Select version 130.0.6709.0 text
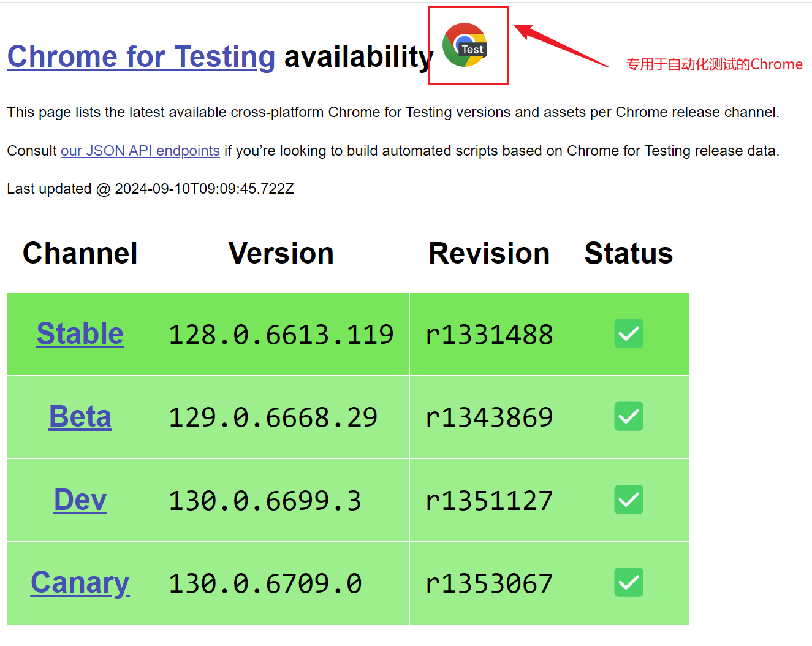The image size is (812, 646). pos(265,583)
